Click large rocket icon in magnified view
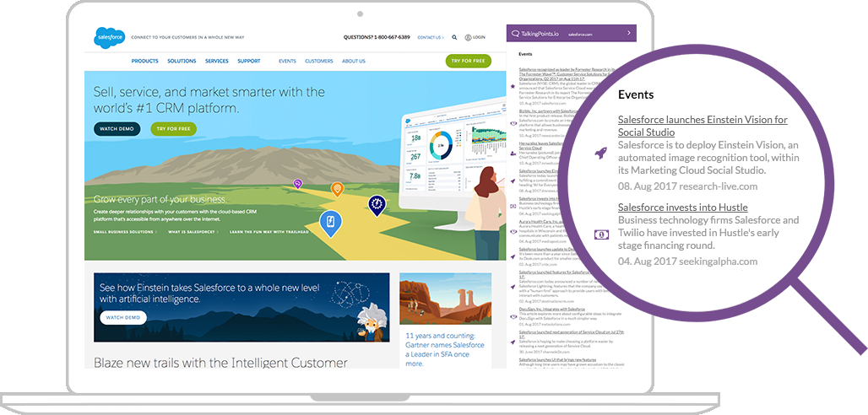Viewport: 868px width, 415px height. tap(600, 153)
